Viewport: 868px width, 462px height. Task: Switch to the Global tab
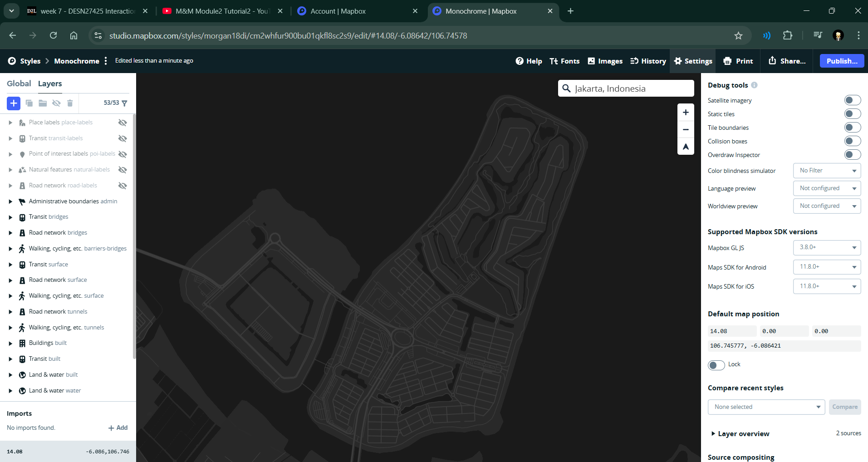(x=19, y=84)
